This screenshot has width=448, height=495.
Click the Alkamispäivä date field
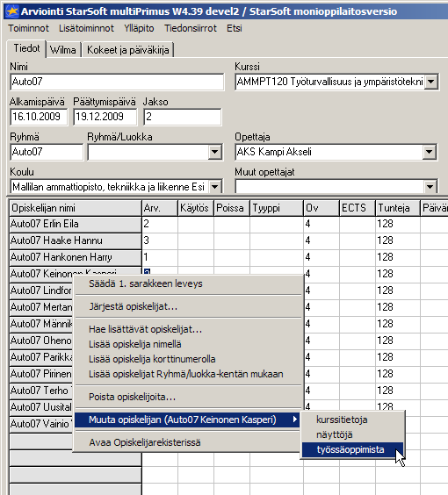click(x=39, y=117)
